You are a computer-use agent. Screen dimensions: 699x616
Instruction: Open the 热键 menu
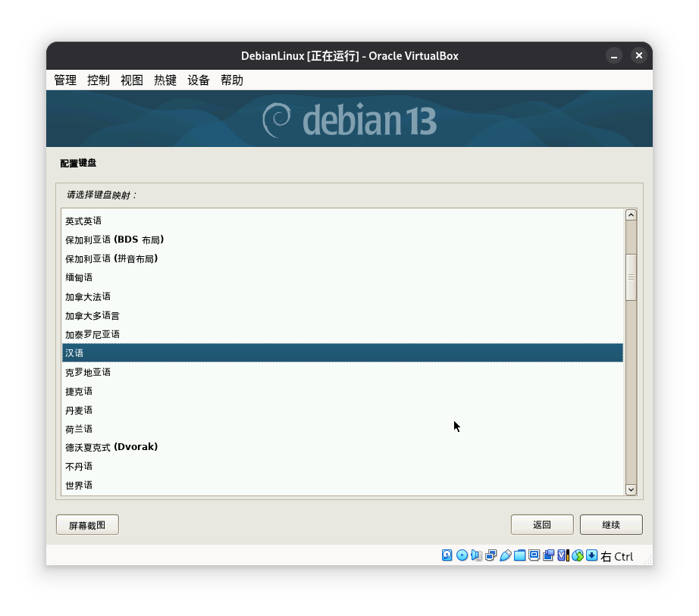pyautogui.click(x=165, y=80)
